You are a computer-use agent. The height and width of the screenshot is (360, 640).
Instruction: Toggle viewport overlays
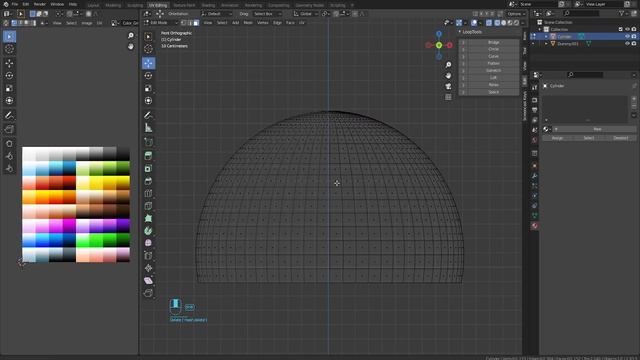[x=474, y=23]
